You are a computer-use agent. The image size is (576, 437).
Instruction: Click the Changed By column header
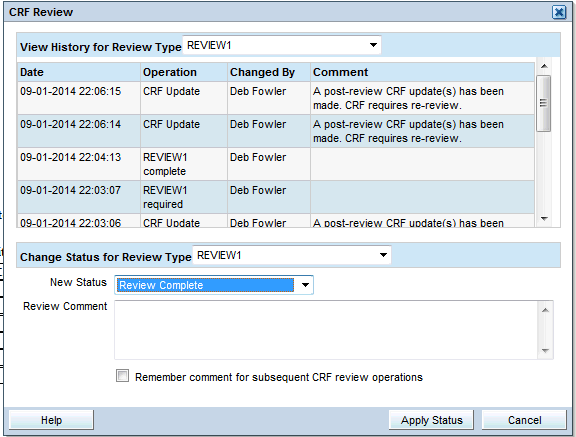[269, 72]
